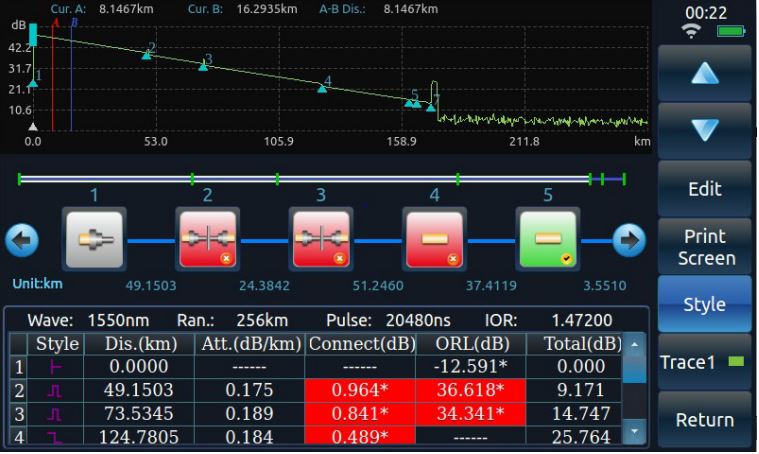Select row 1 style icon in table
The image size is (759, 454).
56,367
